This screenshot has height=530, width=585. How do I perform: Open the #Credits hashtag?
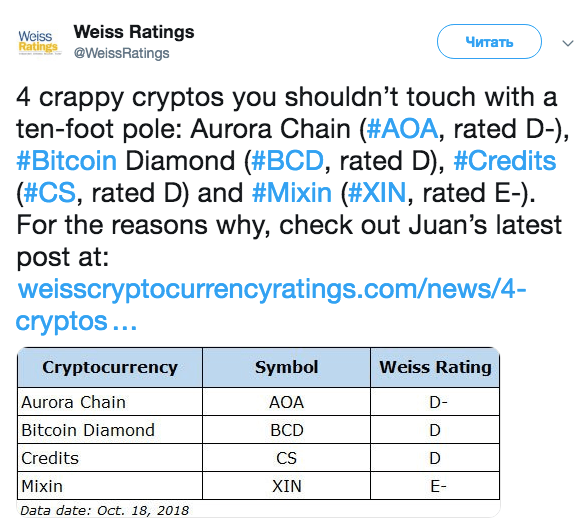pyautogui.click(x=505, y=161)
